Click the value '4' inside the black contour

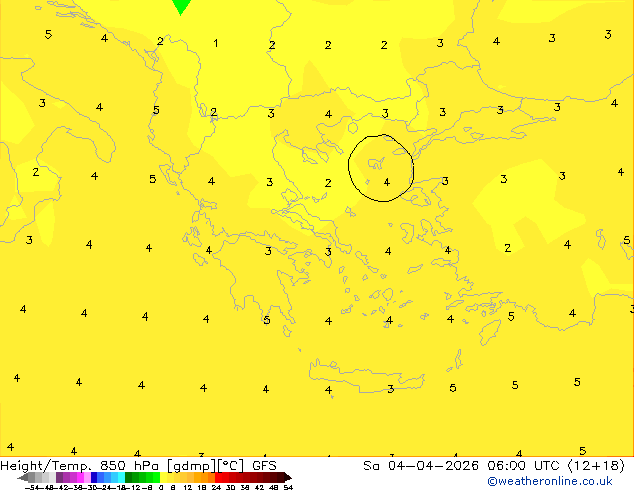(x=387, y=182)
